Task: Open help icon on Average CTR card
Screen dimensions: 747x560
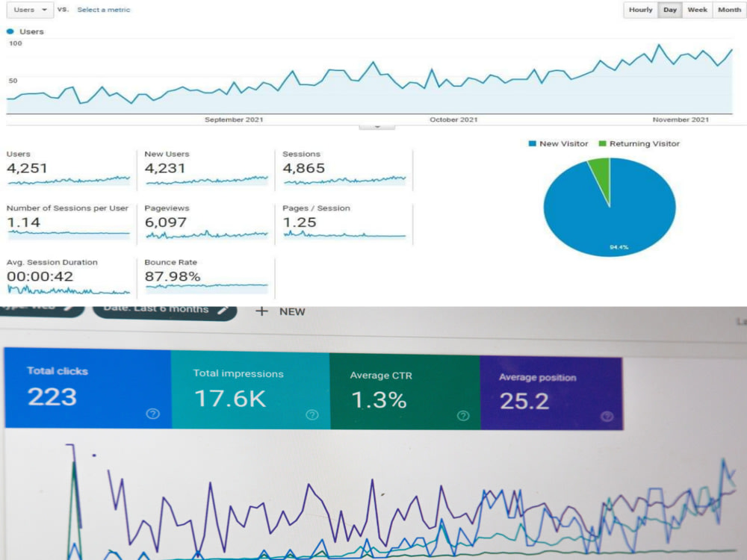Action: tap(463, 416)
